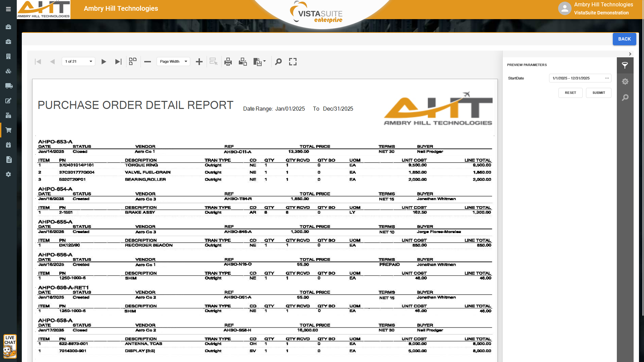Zoom in with the plus icon
This screenshot has width=644, height=362.
(x=199, y=62)
